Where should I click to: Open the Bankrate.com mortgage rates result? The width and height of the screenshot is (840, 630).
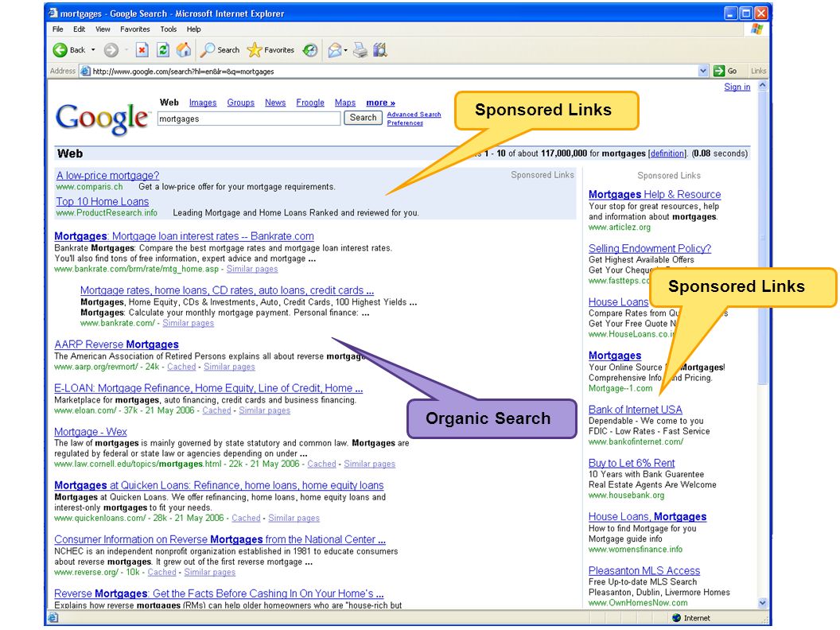(x=184, y=235)
